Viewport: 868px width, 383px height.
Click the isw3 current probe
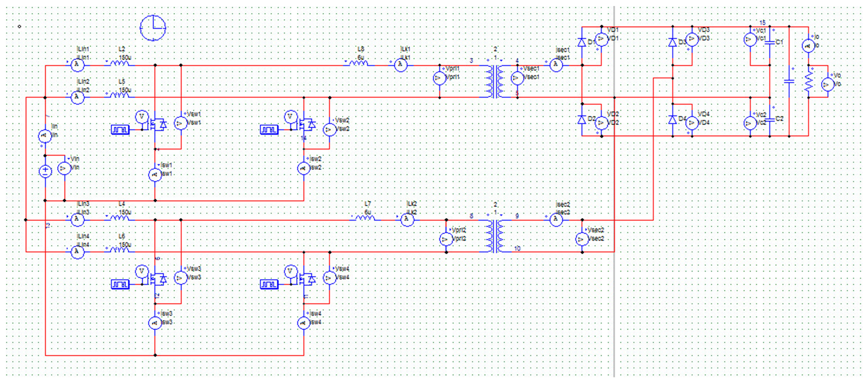tap(155, 323)
